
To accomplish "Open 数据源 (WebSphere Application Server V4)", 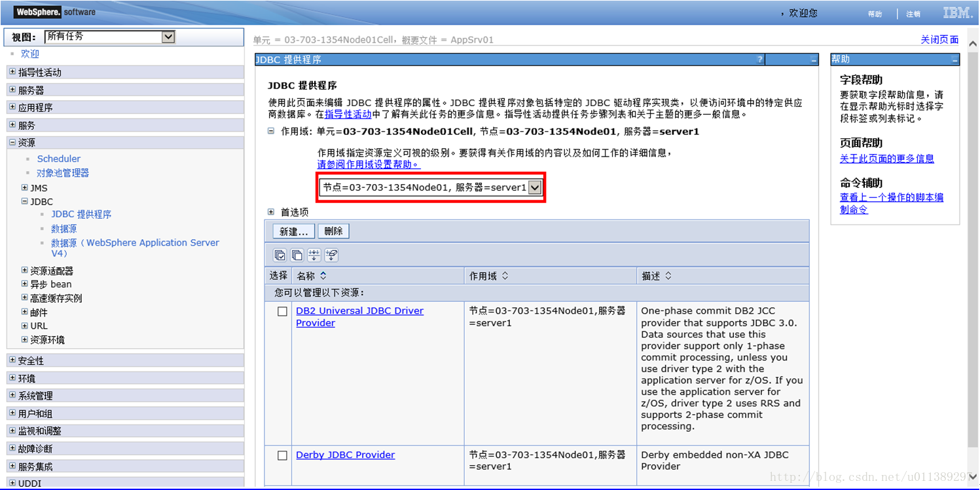I will [135, 248].
